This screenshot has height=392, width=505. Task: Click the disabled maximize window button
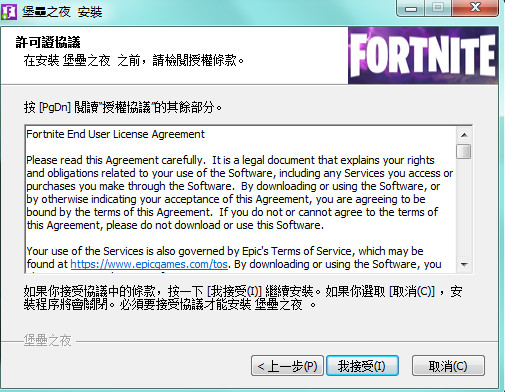click(x=438, y=8)
